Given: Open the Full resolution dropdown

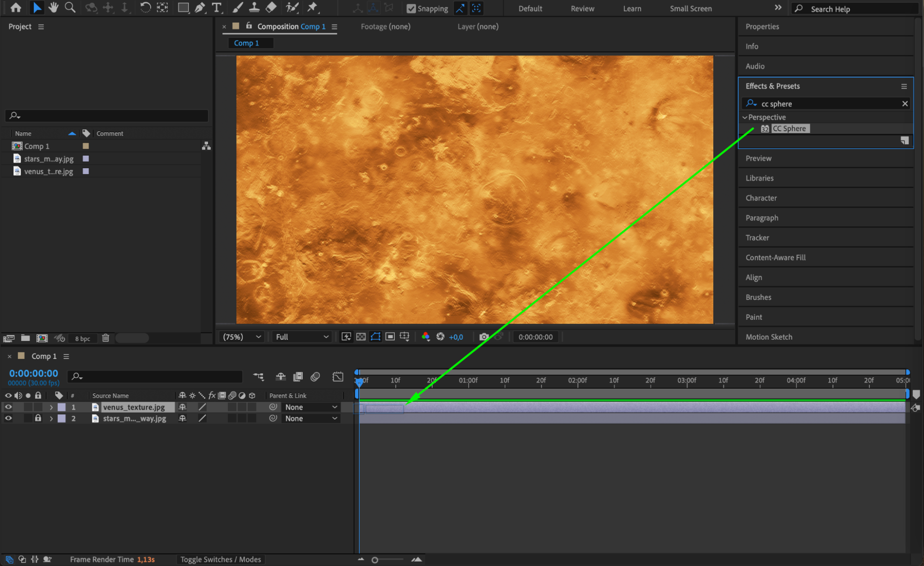Looking at the screenshot, I should click(x=302, y=337).
